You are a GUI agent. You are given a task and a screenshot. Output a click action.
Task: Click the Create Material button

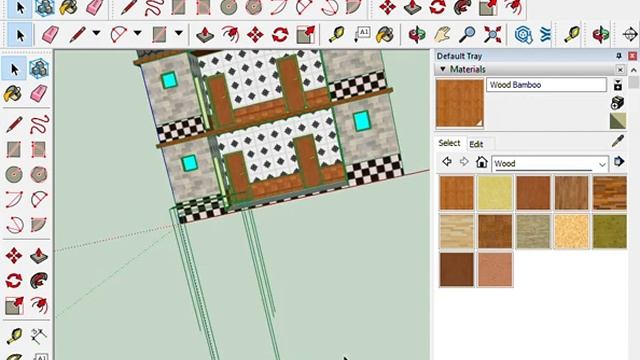pyautogui.click(x=618, y=102)
